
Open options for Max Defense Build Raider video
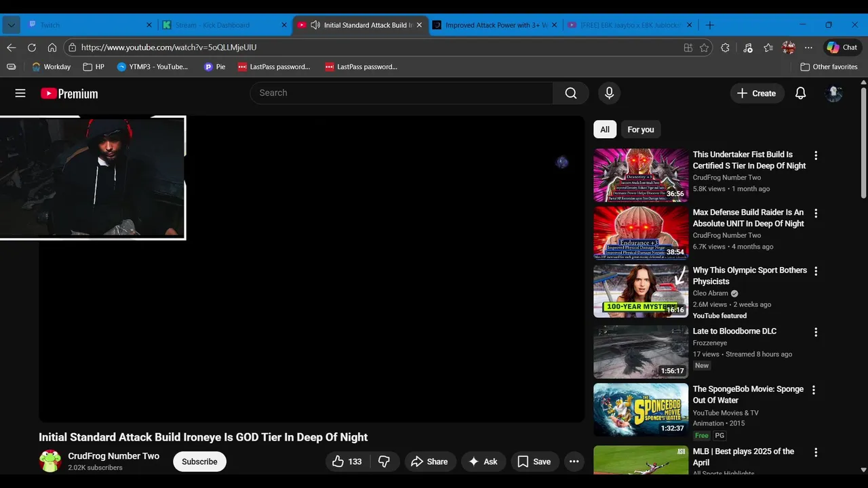coord(816,213)
